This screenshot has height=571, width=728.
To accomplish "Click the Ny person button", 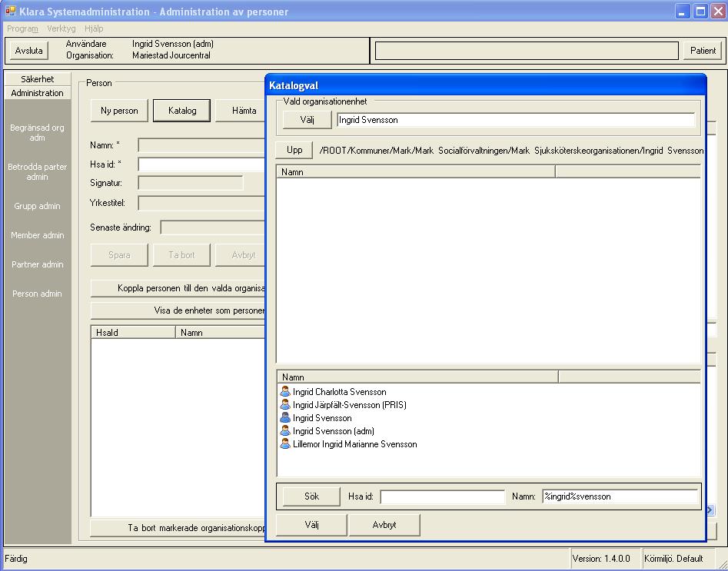I will tap(119, 111).
